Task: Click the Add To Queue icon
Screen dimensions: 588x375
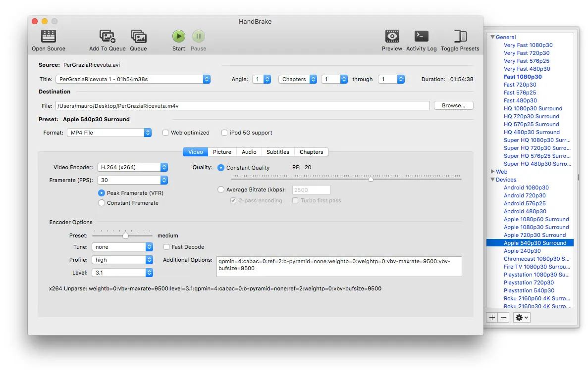Action: [107, 36]
